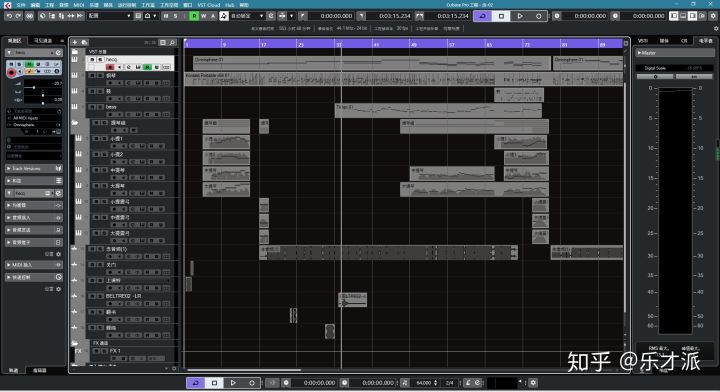This screenshot has height=392, width=720.
Task: Toggle the lower zone visibility button
Action: point(683,16)
